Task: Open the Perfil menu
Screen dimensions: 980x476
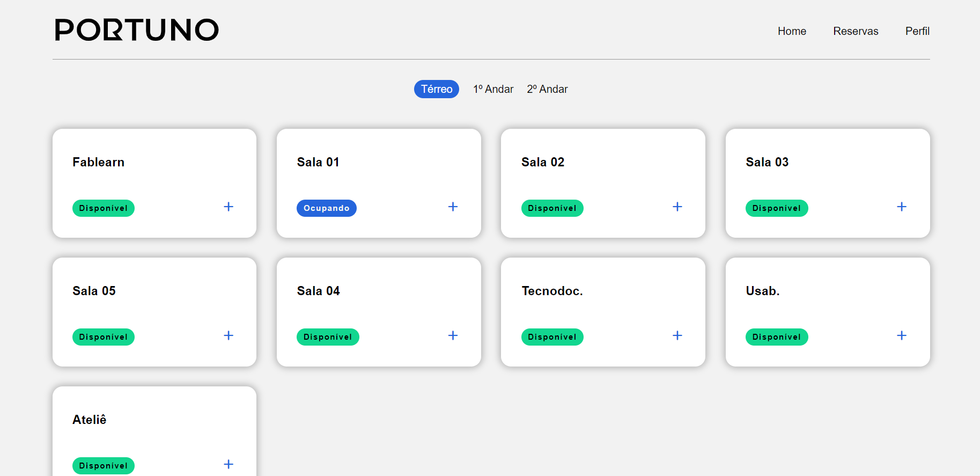Action: point(917,31)
